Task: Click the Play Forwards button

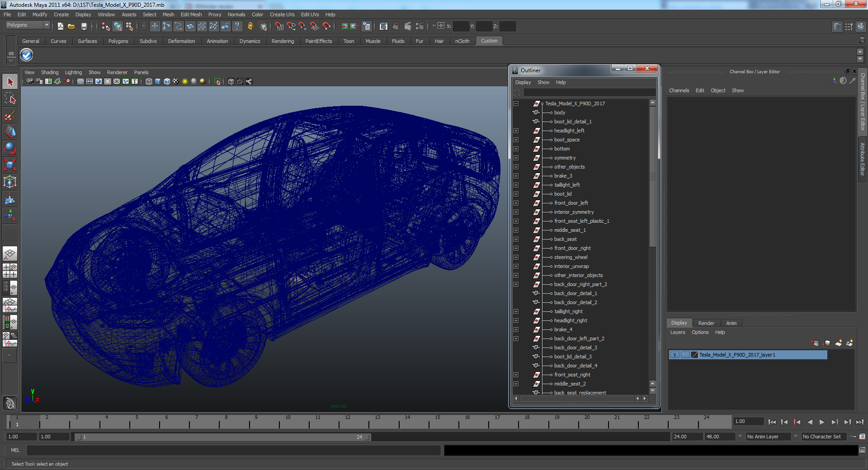Action: (x=822, y=422)
